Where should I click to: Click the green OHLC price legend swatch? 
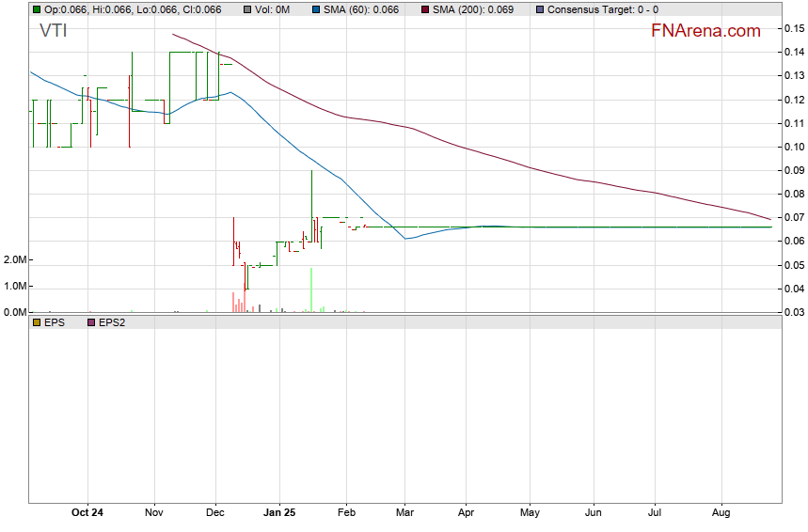[37, 9]
